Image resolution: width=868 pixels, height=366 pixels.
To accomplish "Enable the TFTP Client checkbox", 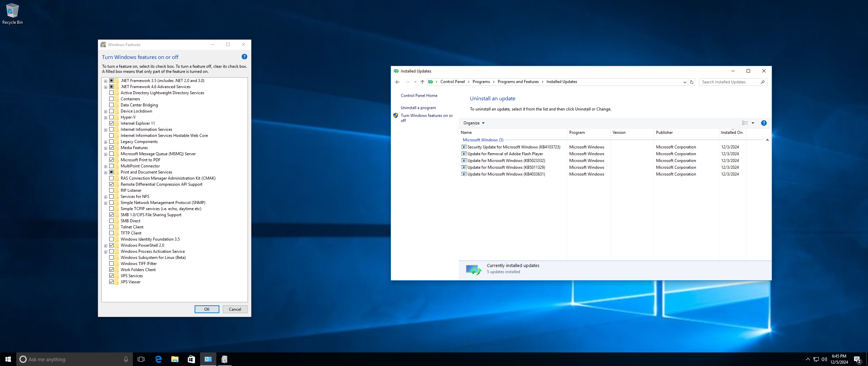I will [111, 233].
